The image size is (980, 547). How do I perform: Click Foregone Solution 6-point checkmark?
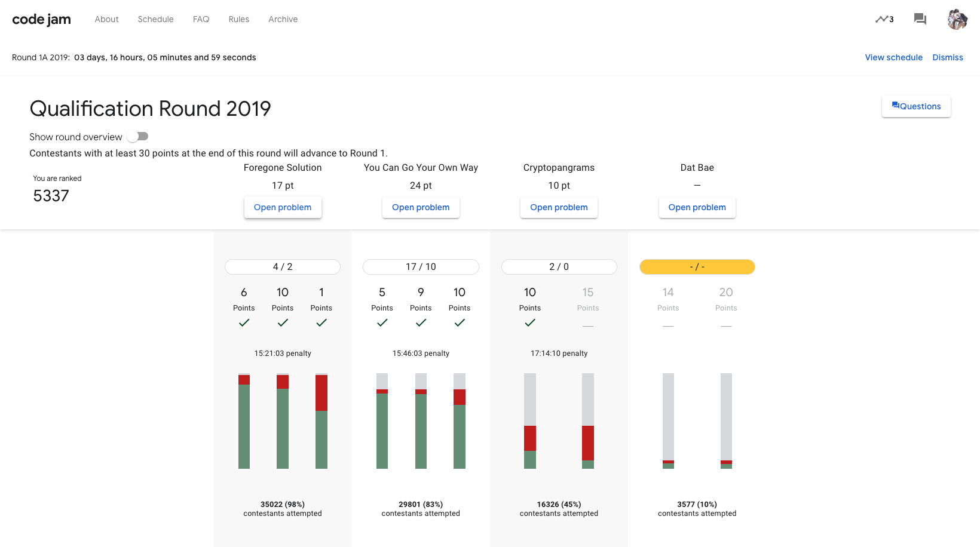[244, 322]
